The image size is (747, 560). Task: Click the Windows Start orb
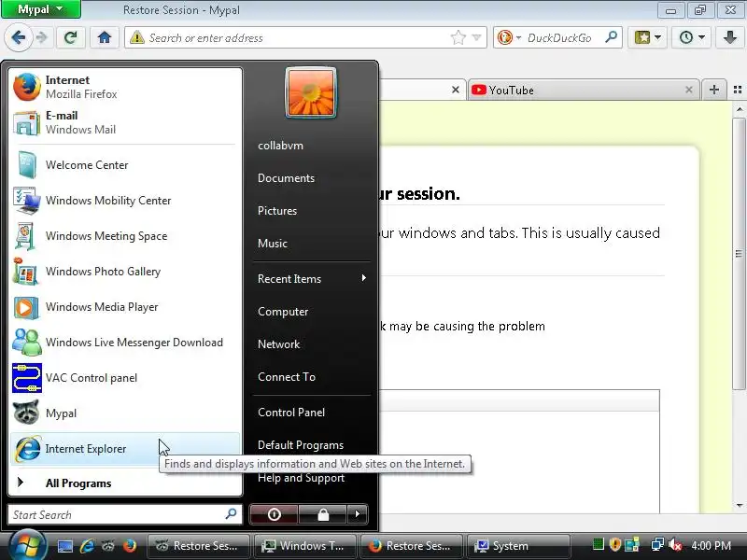[29, 545]
